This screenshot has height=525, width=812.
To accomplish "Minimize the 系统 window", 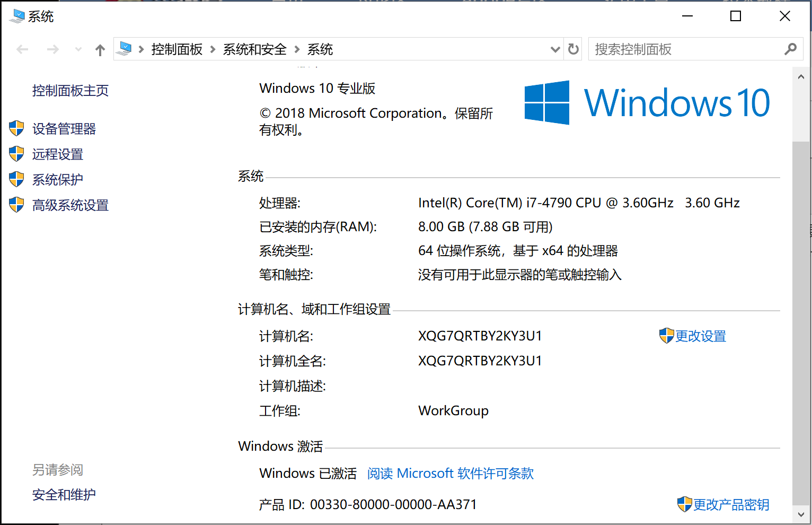I will click(x=687, y=16).
